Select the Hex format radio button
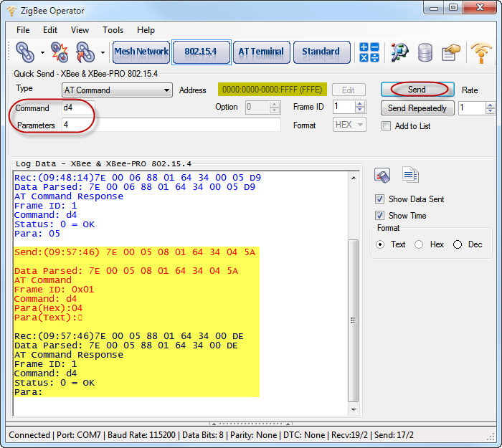The width and height of the screenshot is (502, 448). point(419,244)
